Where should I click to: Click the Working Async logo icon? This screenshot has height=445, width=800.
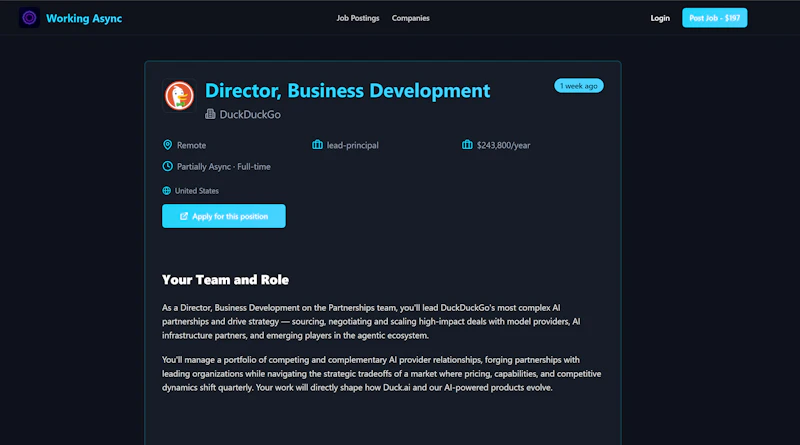pos(29,18)
